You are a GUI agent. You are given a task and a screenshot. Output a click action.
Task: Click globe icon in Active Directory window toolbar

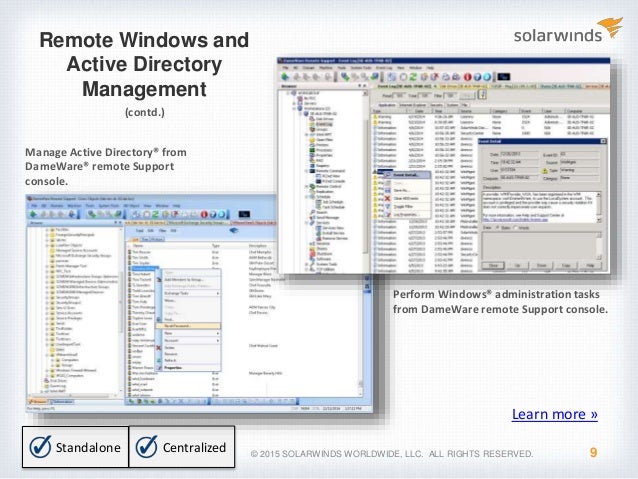[222, 214]
